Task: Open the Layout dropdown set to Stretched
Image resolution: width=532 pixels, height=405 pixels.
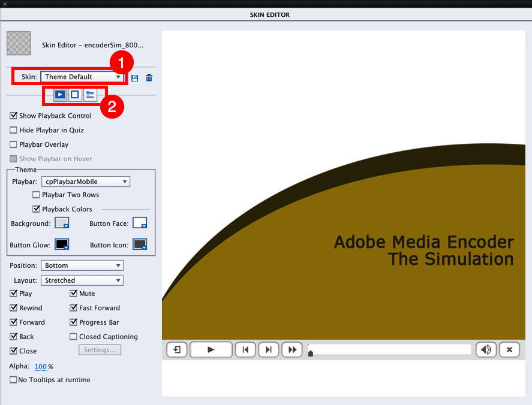Action: [x=82, y=280]
